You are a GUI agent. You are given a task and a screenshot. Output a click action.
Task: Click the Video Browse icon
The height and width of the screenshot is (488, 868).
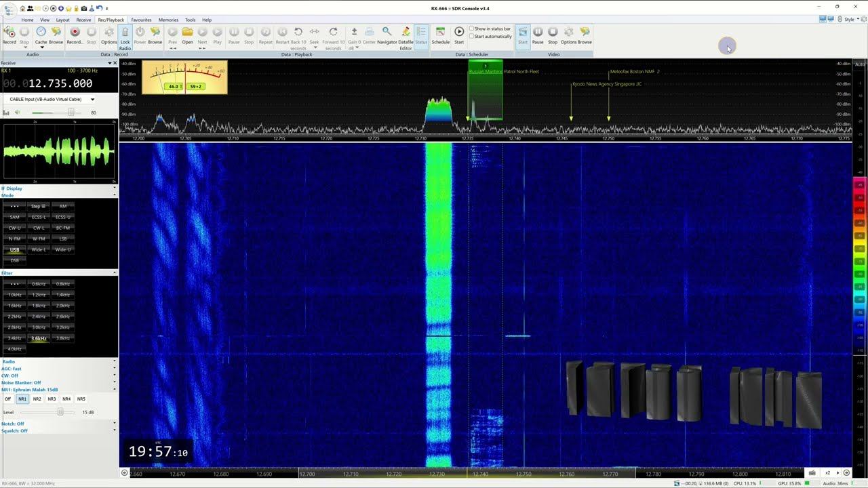(585, 32)
